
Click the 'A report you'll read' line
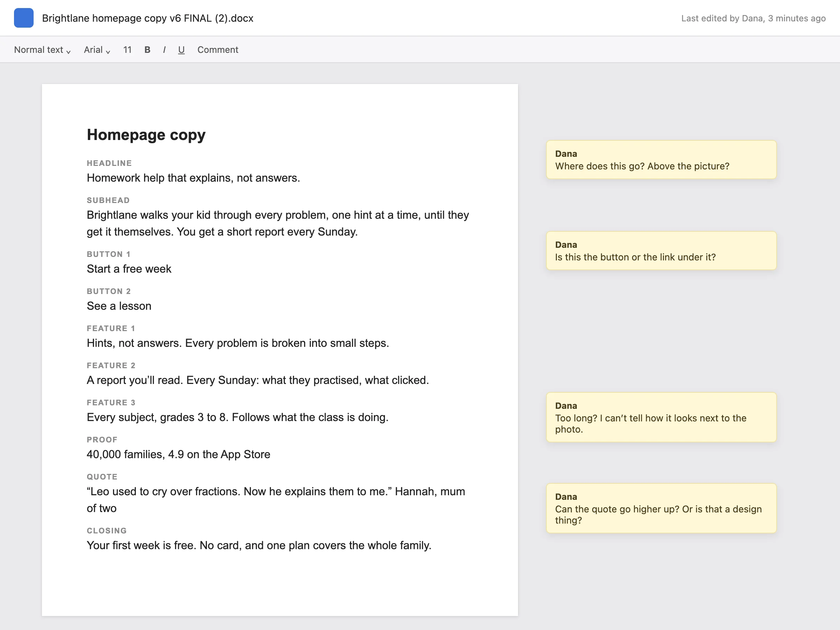258,380
